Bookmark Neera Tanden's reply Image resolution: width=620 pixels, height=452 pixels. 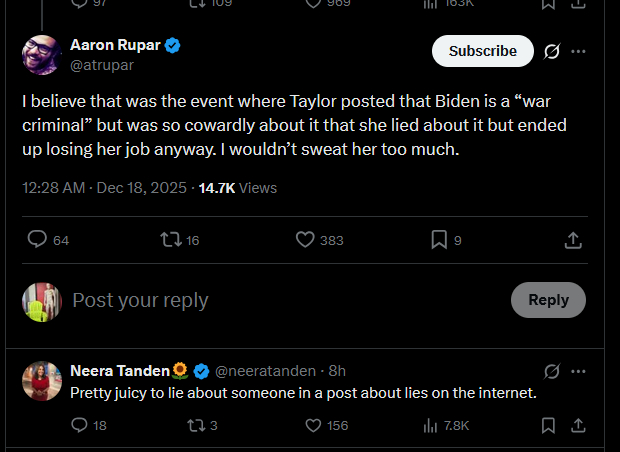(547, 426)
